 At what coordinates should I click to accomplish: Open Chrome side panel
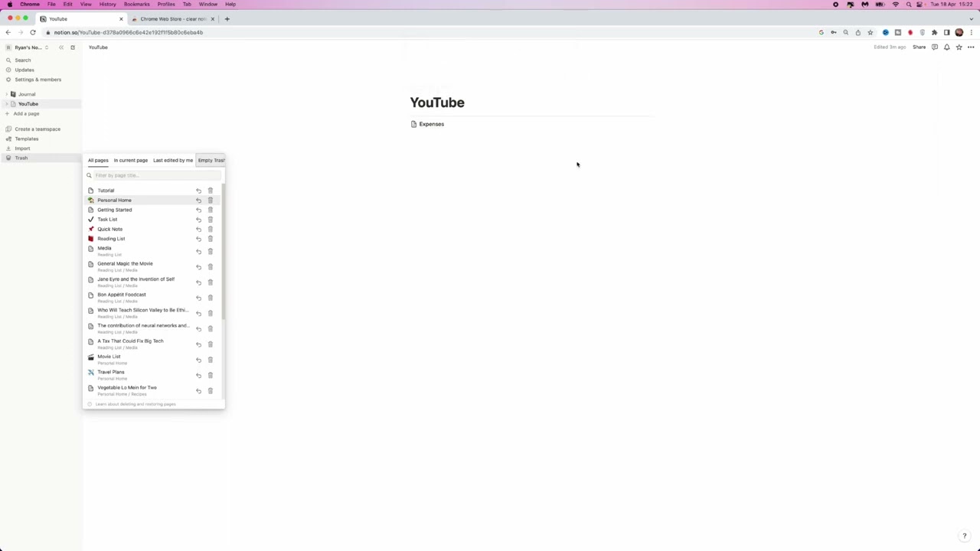coord(946,32)
